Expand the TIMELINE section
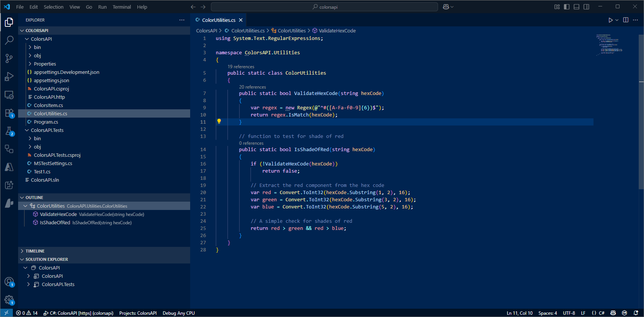Image resolution: width=644 pixels, height=317 pixels. 35,251
